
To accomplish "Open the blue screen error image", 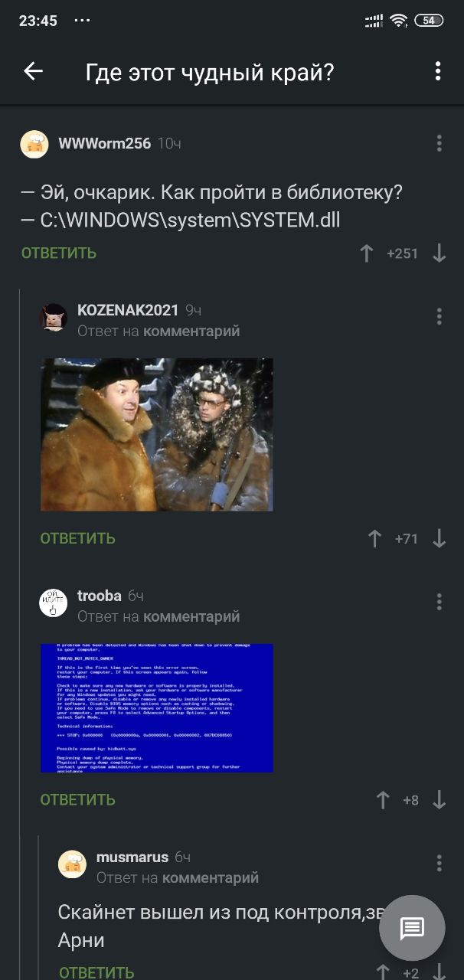I will click(157, 708).
